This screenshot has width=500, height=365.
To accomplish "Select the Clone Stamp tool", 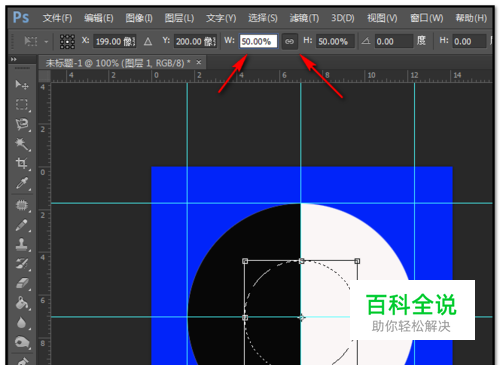I will point(22,245).
